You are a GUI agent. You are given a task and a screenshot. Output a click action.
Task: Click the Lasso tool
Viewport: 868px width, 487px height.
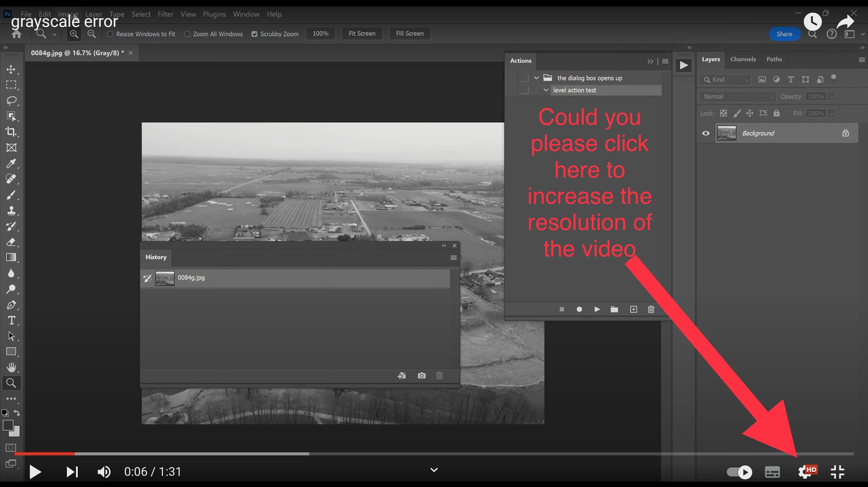[x=11, y=100]
